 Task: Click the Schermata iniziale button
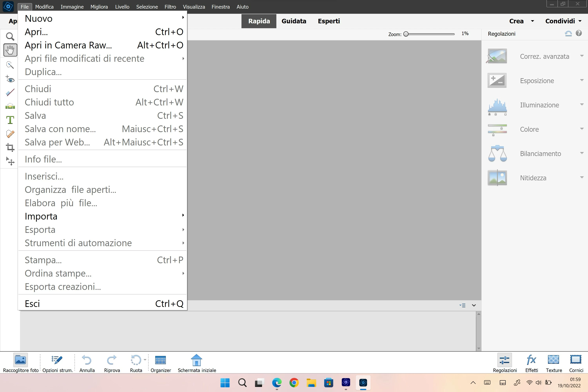point(197,363)
